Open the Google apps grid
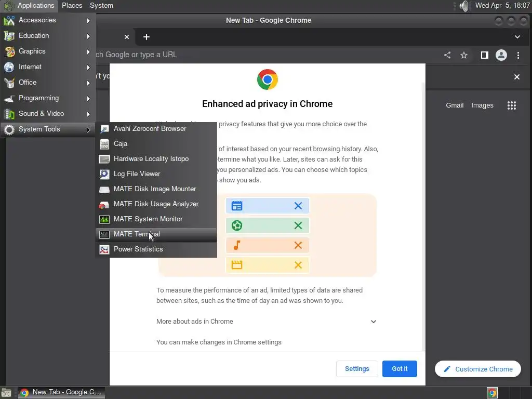 click(x=512, y=105)
